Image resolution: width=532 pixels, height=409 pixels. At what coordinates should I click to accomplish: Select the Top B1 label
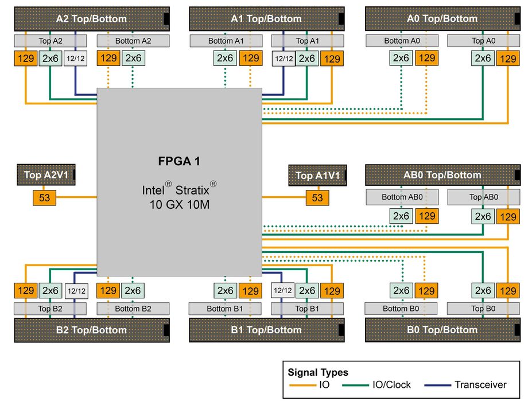(307, 309)
